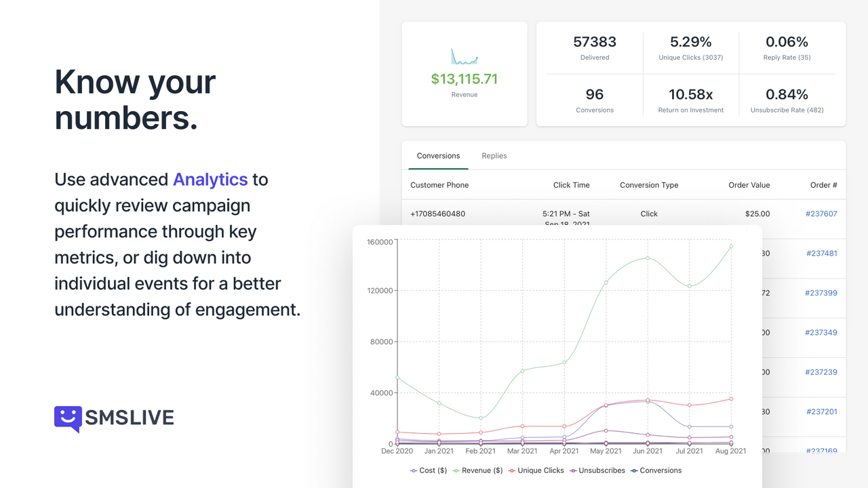Click phone number +17085460480
This screenshot has width=868, height=488.
(x=438, y=213)
